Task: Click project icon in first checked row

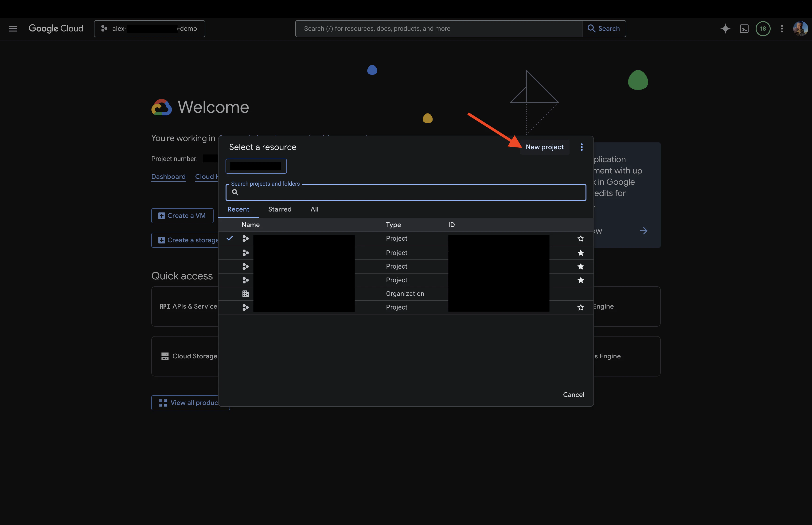Action: pyautogui.click(x=245, y=239)
